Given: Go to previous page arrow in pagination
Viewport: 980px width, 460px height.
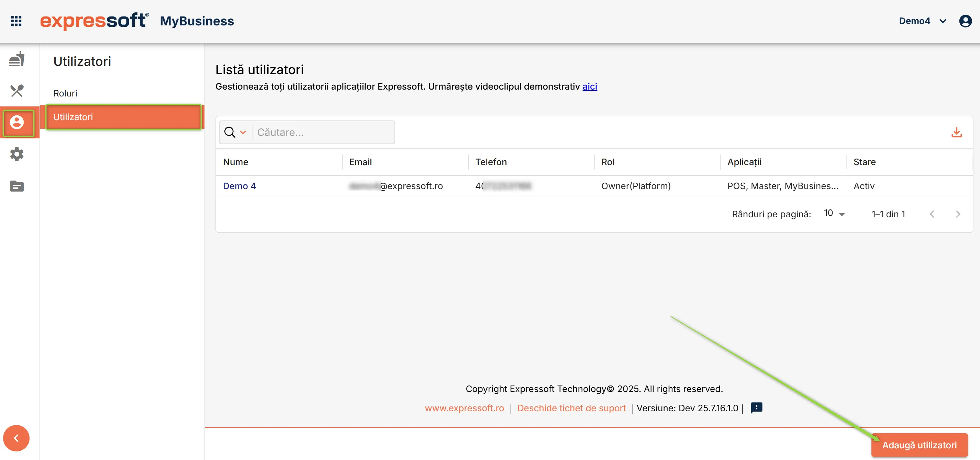Looking at the screenshot, I should [x=932, y=214].
